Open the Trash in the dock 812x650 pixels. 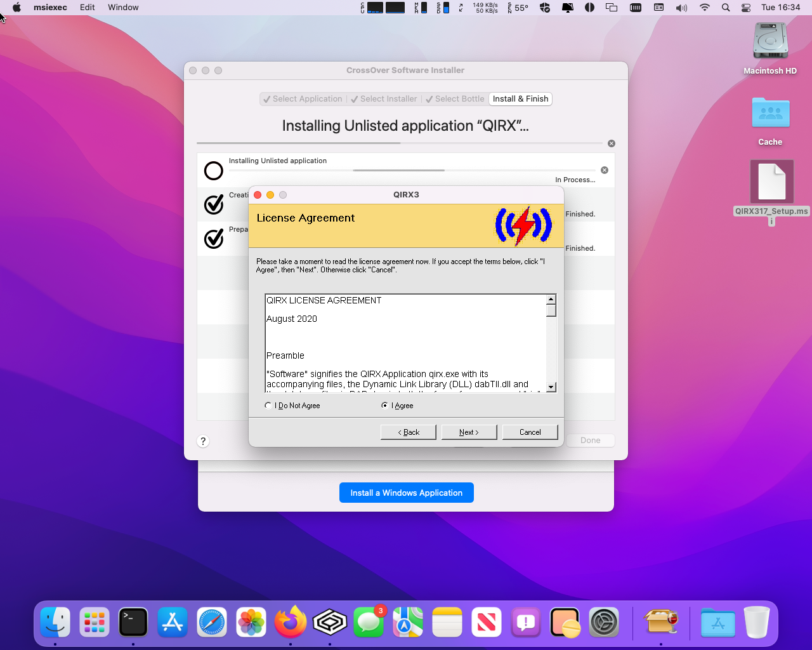(x=757, y=622)
